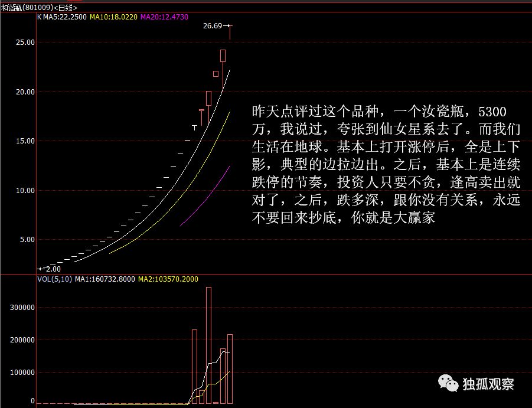
Task: Click the 300000 volume axis label
Action: 23,308
